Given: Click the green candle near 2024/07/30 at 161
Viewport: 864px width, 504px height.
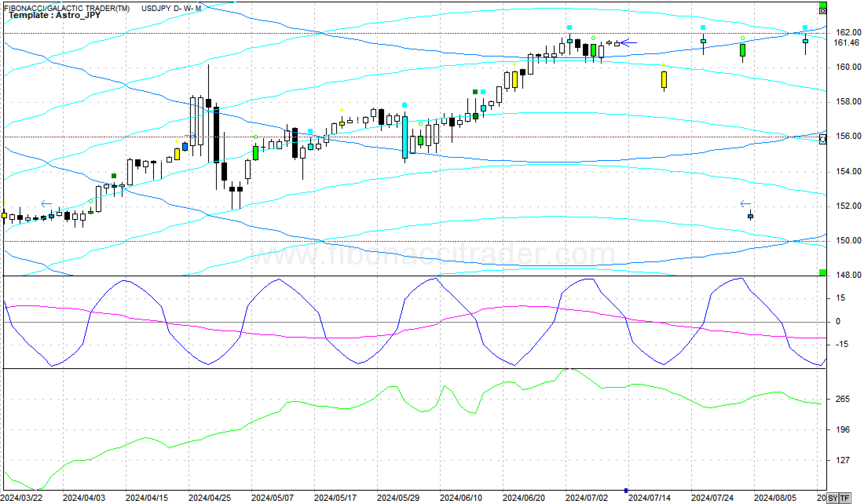Looking at the screenshot, I should coord(743,50).
